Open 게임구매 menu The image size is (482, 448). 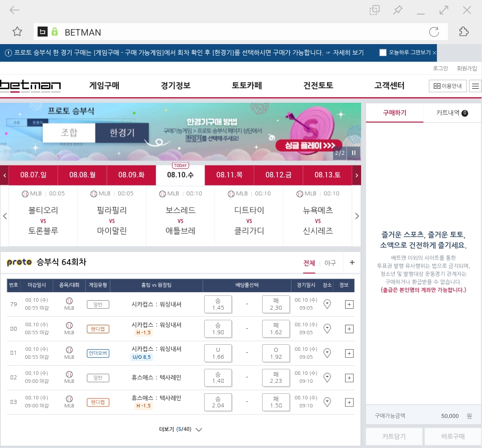point(104,85)
